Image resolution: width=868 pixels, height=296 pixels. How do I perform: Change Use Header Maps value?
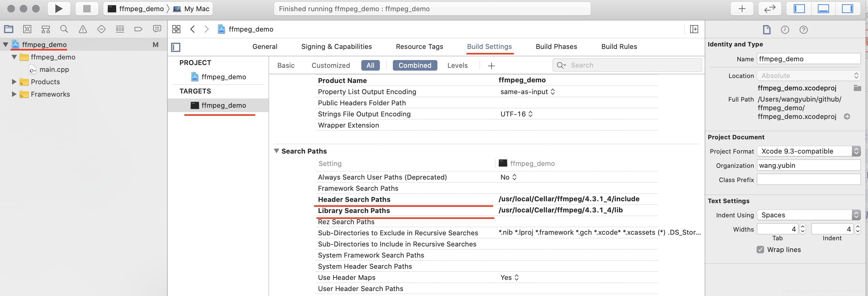509,277
